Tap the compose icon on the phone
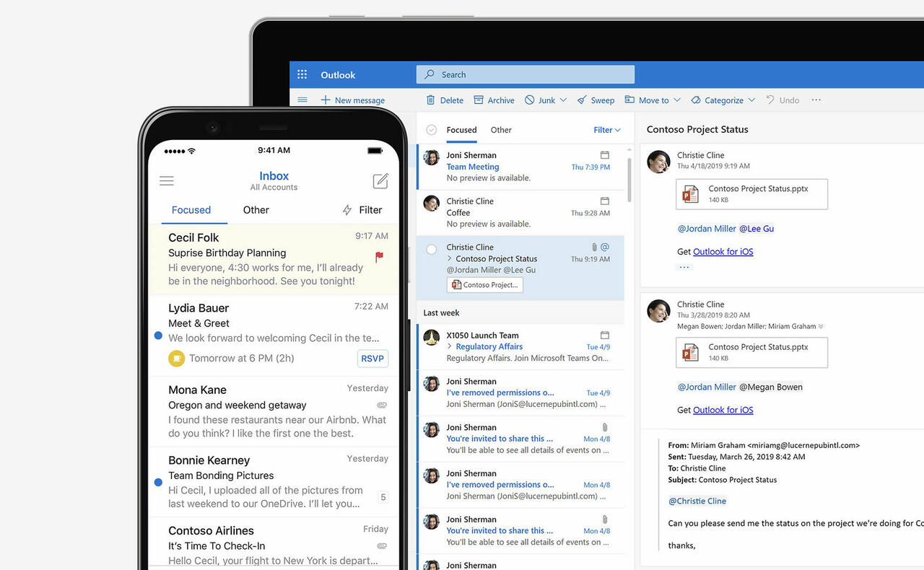Screen dimensions: 924x570 tap(380, 180)
